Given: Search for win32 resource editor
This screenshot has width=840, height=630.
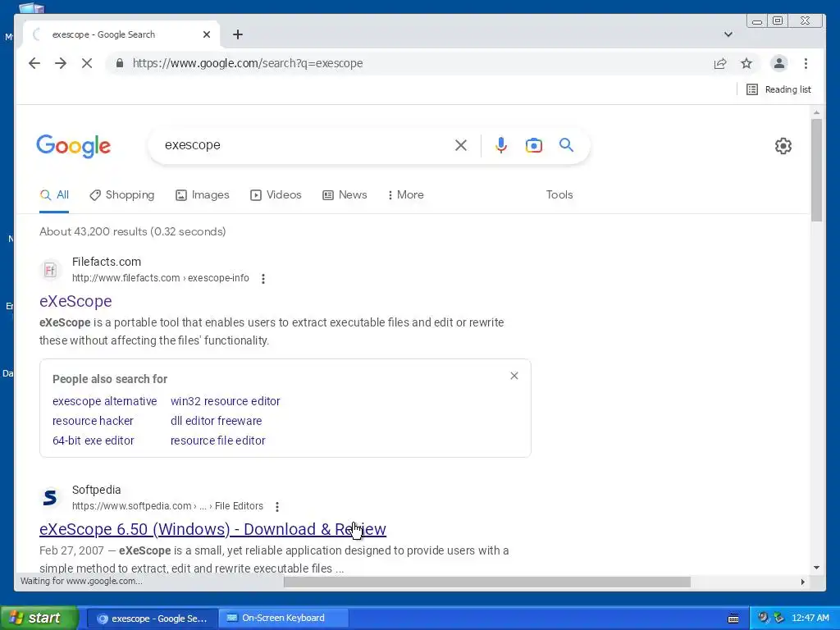Looking at the screenshot, I should pyautogui.click(x=225, y=401).
